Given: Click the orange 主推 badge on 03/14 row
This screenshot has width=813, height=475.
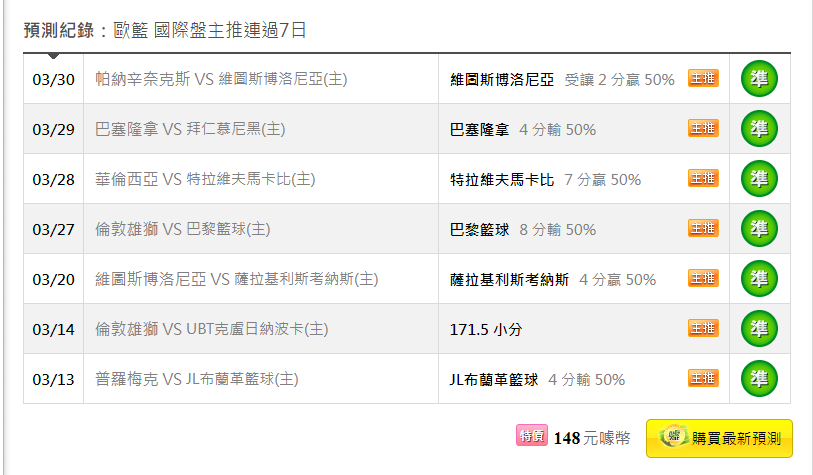Looking at the screenshot, I should [703, 328].
